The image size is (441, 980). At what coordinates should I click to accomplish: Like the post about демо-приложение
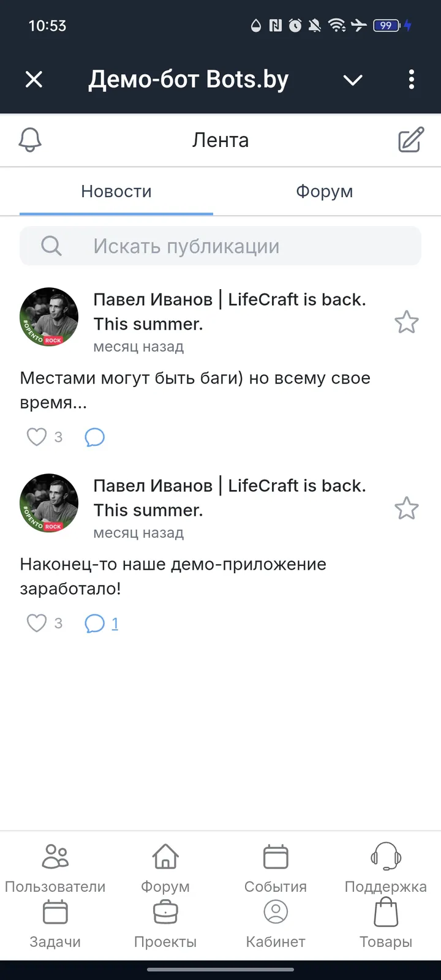[x=36, y=622]
